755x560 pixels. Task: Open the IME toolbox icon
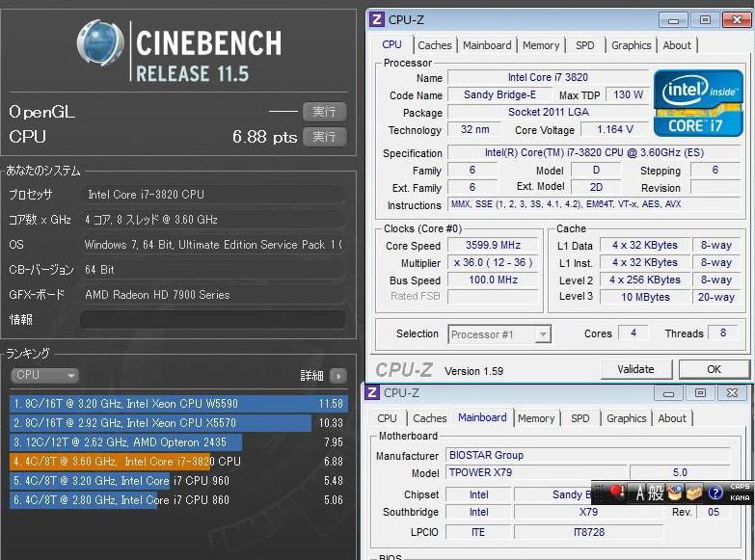pyautogui.click(x=695, y=493)
